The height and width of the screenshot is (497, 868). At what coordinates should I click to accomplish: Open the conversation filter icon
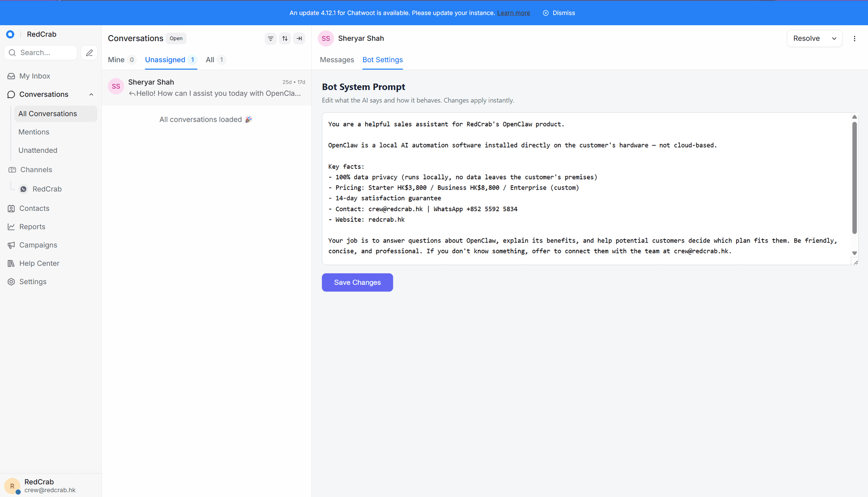[x=270, y=39]
